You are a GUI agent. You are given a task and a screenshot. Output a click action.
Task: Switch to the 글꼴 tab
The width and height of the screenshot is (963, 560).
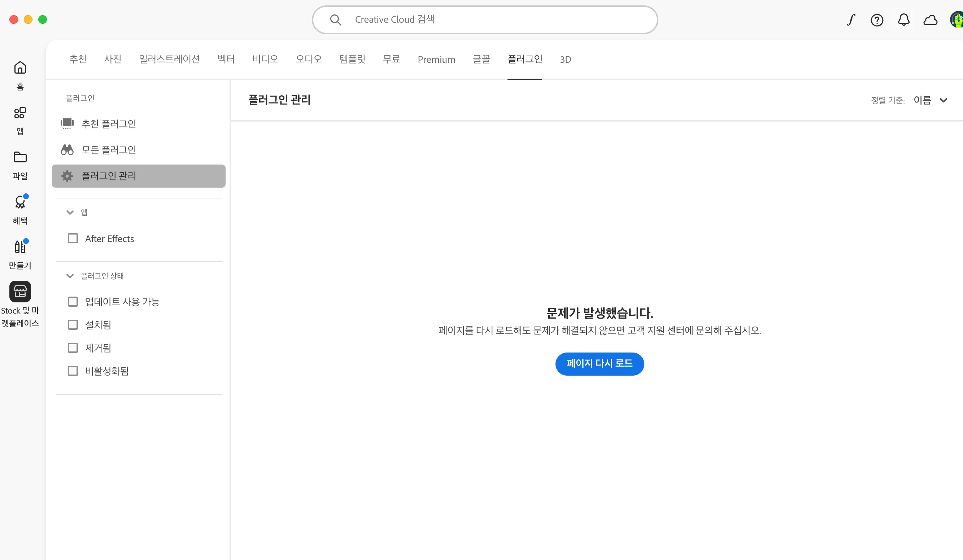[481, 59]
